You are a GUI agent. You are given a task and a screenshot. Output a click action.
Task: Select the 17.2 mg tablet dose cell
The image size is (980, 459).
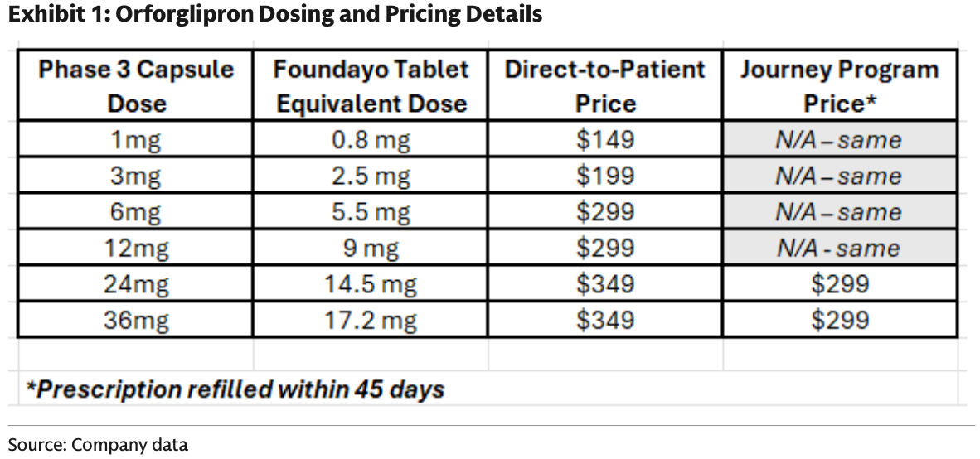(x=371, y=320)
